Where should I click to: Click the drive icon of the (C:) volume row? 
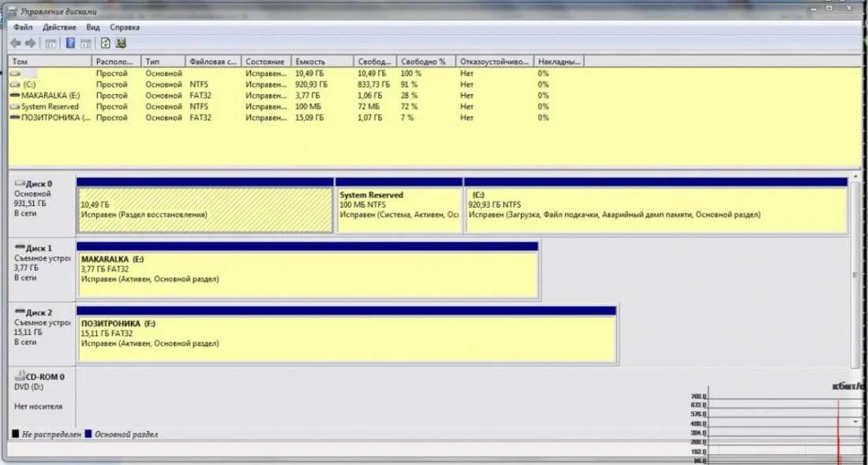(15, 84)
